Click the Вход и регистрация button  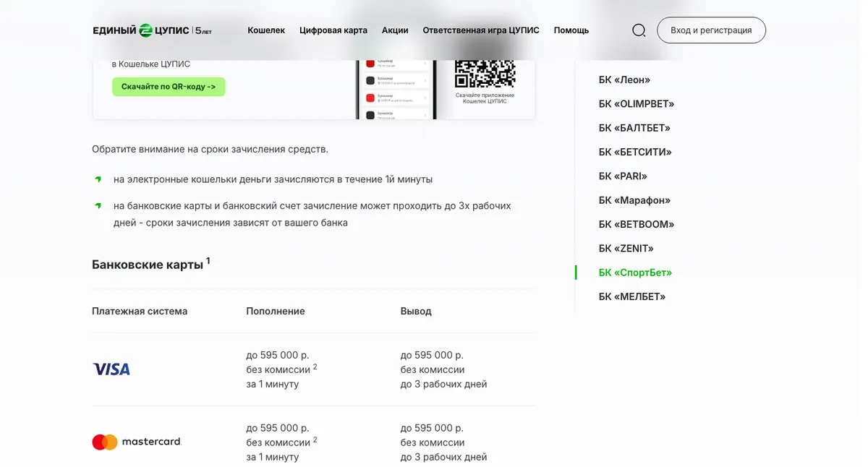pyautogui.click(x=711, y=30)
